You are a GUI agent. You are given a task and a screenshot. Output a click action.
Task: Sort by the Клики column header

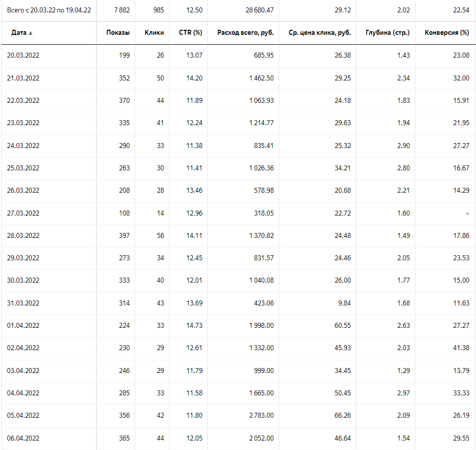pyautogui.click(x=154, y=33)
